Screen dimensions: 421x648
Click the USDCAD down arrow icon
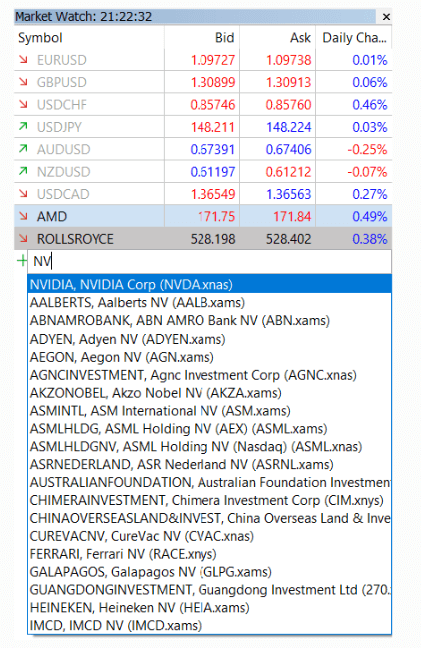[x=23, y=193]
